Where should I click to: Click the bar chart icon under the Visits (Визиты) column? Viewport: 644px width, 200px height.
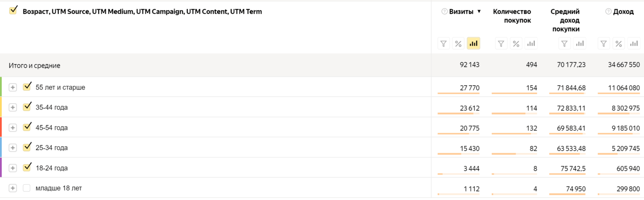pyautogui.click(x=473, y=44)
